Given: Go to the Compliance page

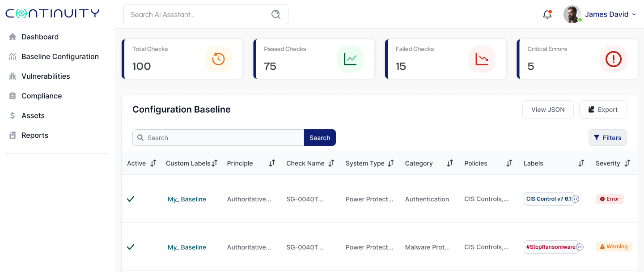Looking at the screenshot, I should pyautogui.click(x=42, y=96).
